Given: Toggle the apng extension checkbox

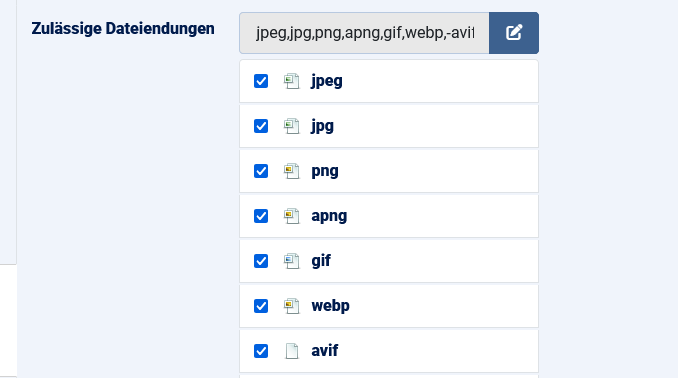Looking at the screenshot, I should click(x=261, y=216).
